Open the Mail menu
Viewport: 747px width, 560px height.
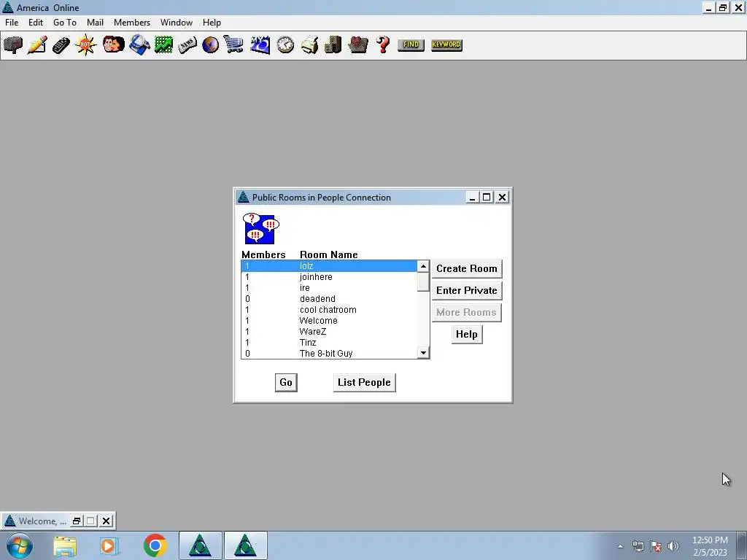point(95,23)
